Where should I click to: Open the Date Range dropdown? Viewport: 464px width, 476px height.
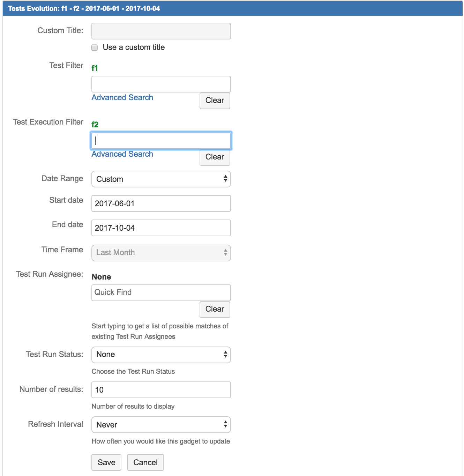pos(161,179)
